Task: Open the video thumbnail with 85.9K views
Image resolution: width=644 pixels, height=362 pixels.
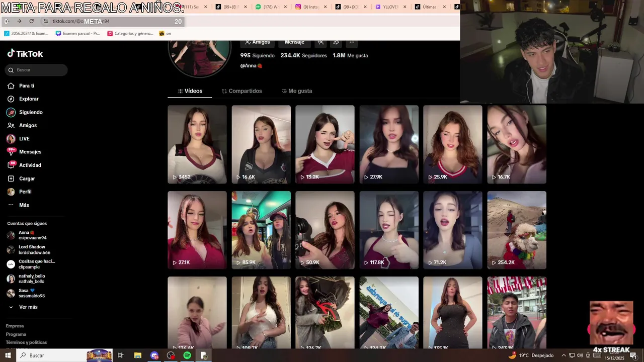Action: click(261, 230)
